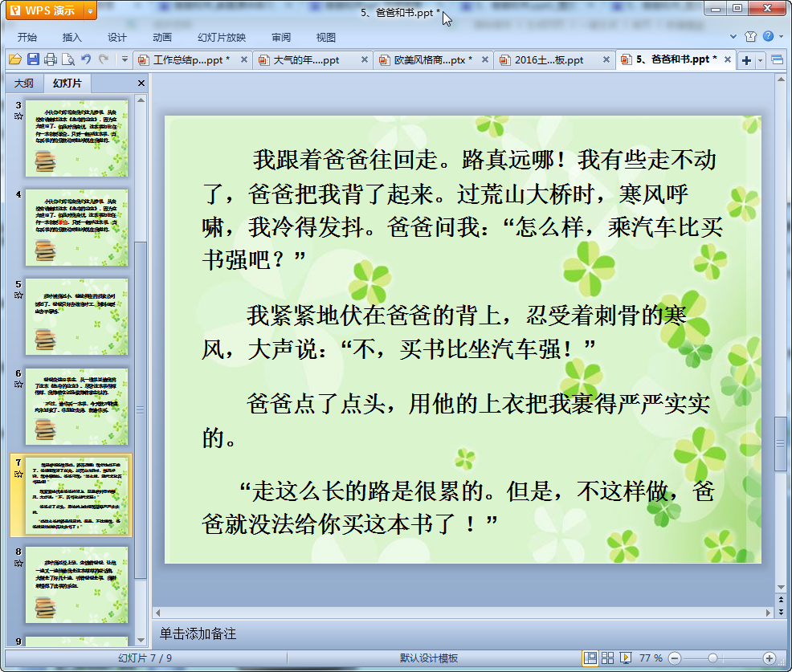Click the print preview icon
The width and height of the screenshot is (792, 672).
coord(68,59)
